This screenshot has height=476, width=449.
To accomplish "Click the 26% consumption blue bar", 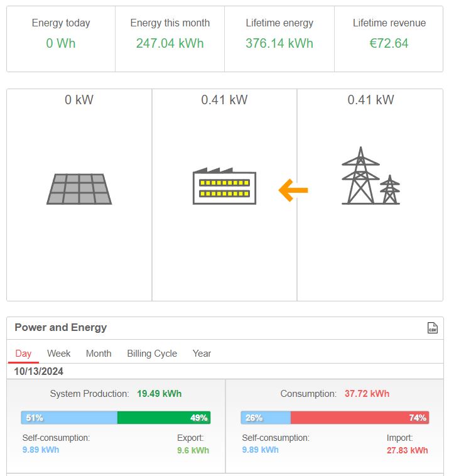I will pyautogui.click(x=266, y=418).
